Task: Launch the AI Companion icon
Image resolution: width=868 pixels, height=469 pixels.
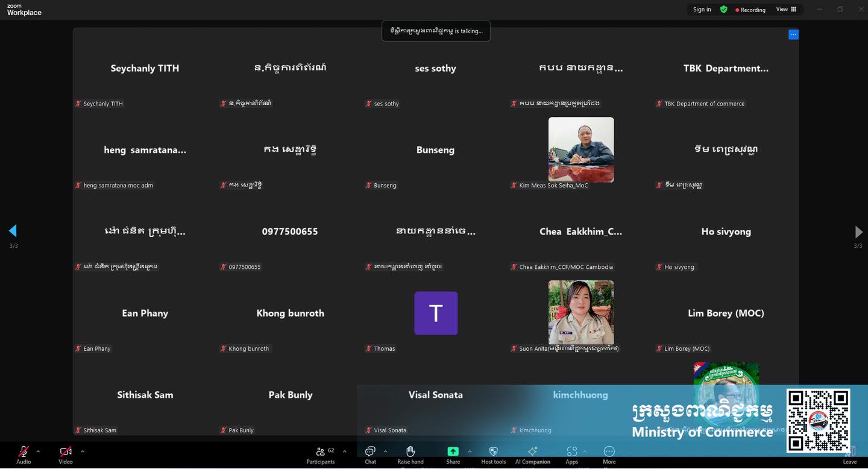Action: click(x=532, y=452)
